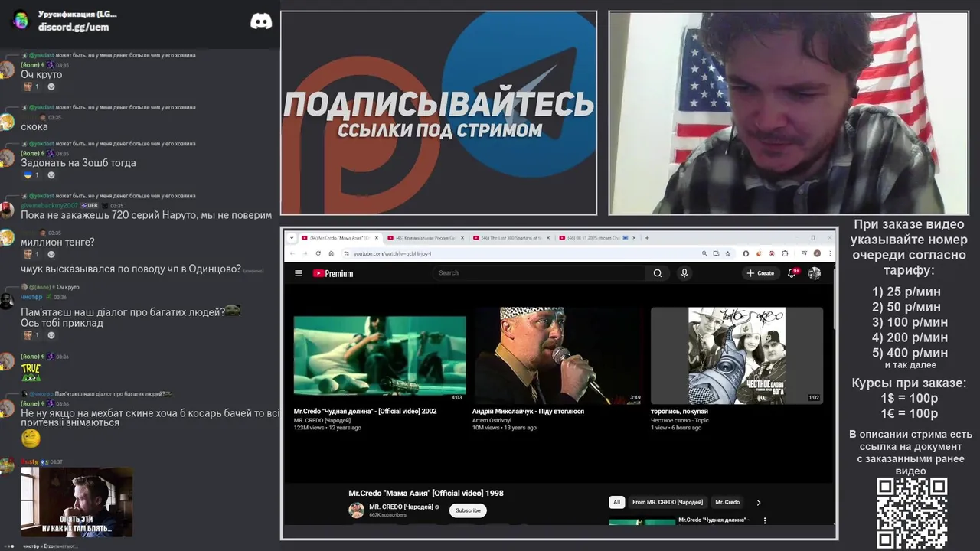Click title Mr.Credo "Чудная долина" 2002

pos(365,411)
